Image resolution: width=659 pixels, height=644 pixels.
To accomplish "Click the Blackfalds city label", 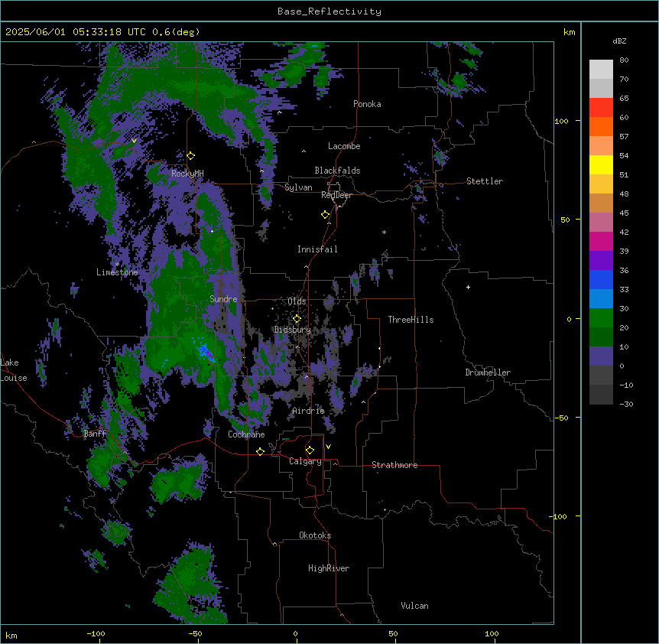I will coord(337,171).
